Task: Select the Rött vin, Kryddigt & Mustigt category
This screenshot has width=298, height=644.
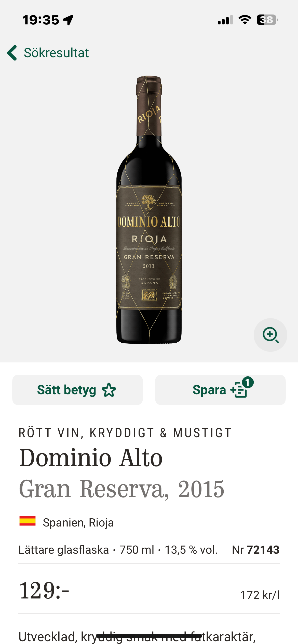Action: point(125,433)
